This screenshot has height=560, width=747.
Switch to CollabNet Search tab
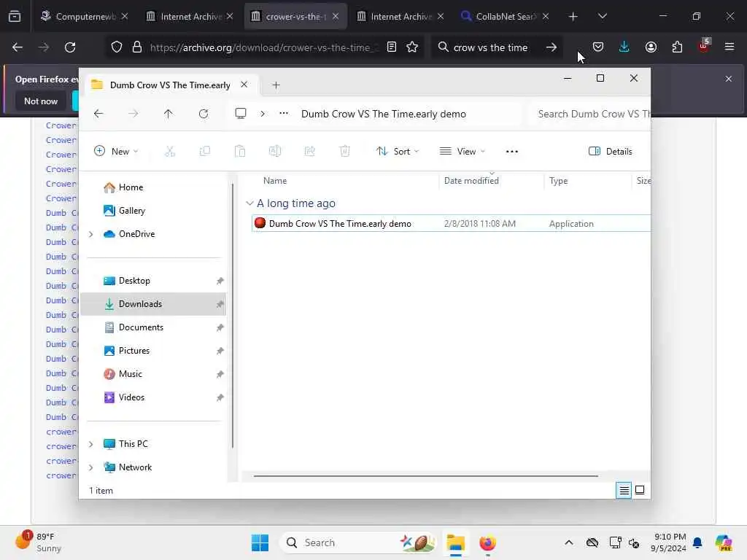tap(505, 16)
